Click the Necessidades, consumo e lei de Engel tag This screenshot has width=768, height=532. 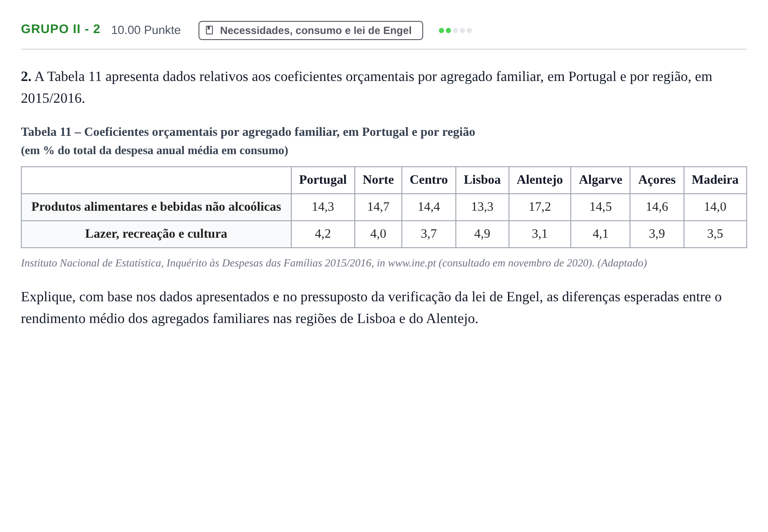(x=310, y=30)
